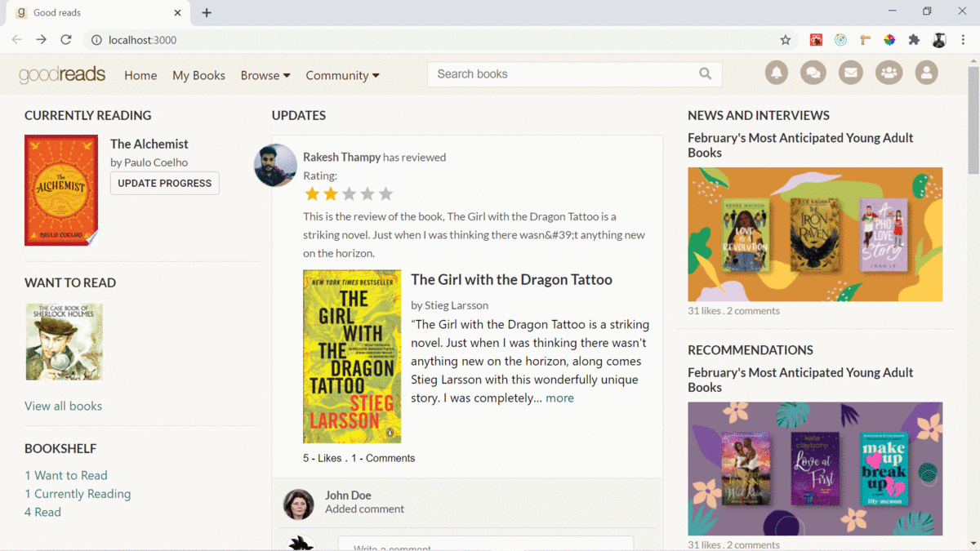Viewport: 980px width, 551px height.
Task: Bookmark the page with the star icon
Action: 786,39
